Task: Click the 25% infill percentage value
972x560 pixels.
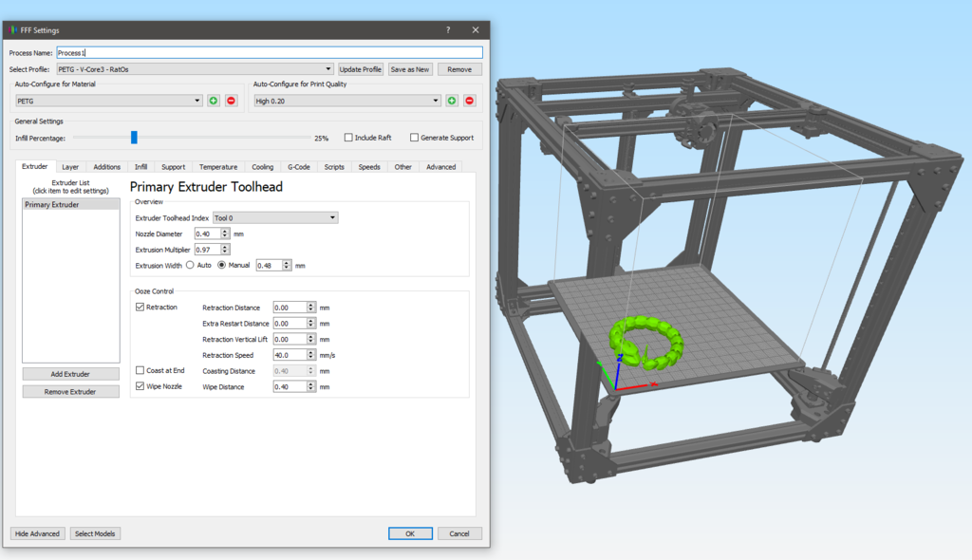Action: (x=321, y=139)
